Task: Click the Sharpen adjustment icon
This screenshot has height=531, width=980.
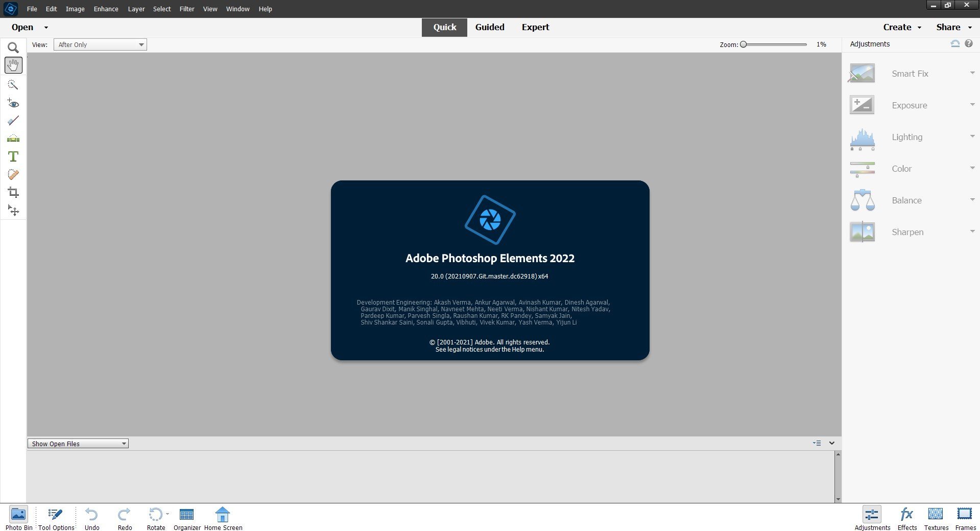Action: tap(862, 232)
